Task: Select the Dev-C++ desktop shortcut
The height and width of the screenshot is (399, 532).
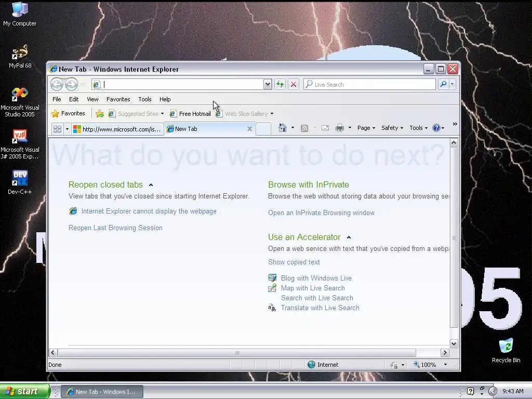Action: point(20,182)
